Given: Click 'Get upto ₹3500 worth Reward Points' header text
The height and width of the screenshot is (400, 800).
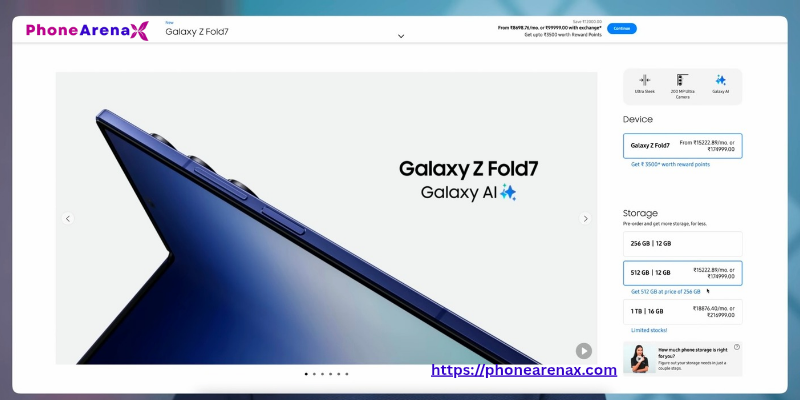Looking at the screenshot, I should 563,35.
